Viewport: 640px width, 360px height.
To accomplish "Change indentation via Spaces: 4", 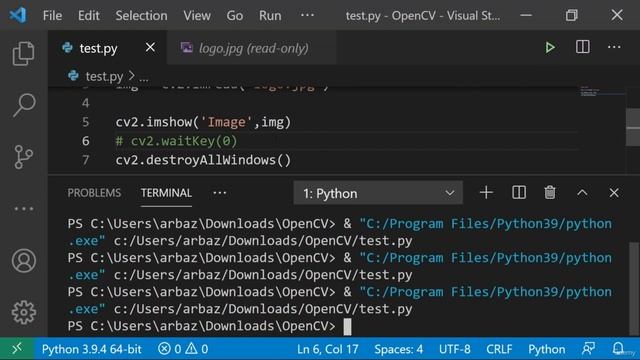I will tap(398, 349).
